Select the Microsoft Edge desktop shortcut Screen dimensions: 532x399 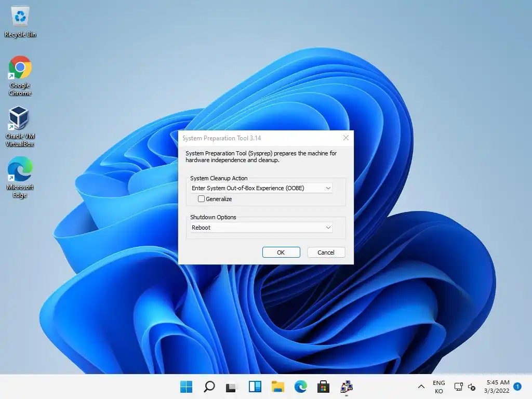pyautogui.click(x=20, y=178)
